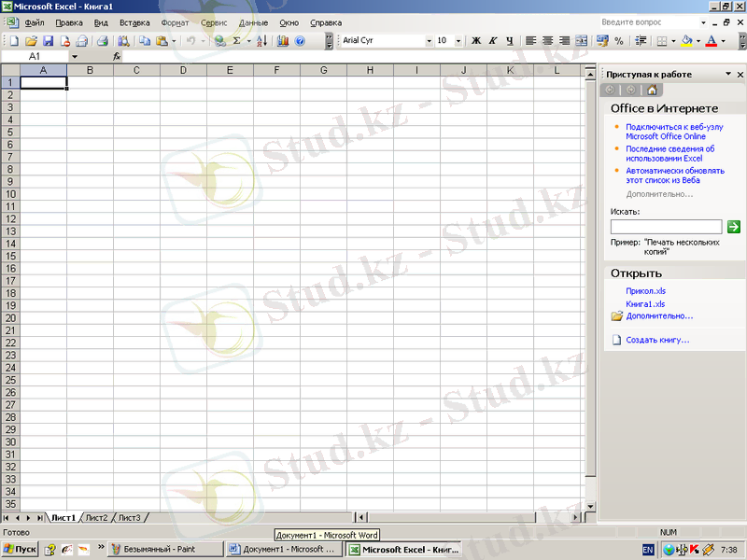Viewport: 747px width, 560px height.
Task: Toggle Bold (Ж) formatting
Action: (x=476, y=41)
